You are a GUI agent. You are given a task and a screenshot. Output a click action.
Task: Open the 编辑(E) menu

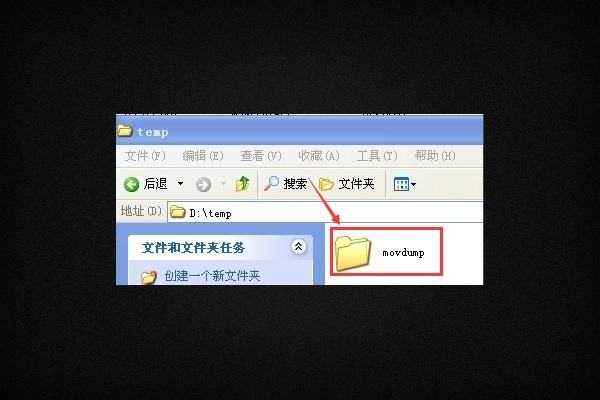tap(203, 156)
